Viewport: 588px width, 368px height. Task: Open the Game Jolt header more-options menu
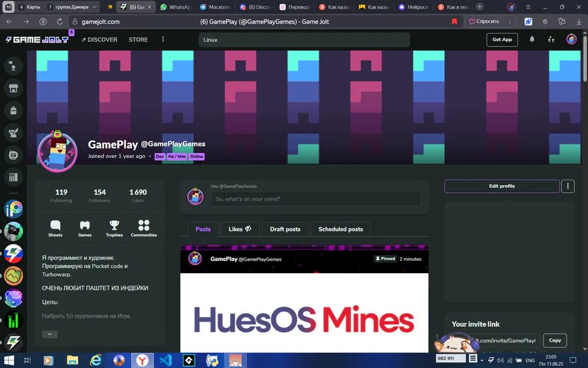(163, 39)
